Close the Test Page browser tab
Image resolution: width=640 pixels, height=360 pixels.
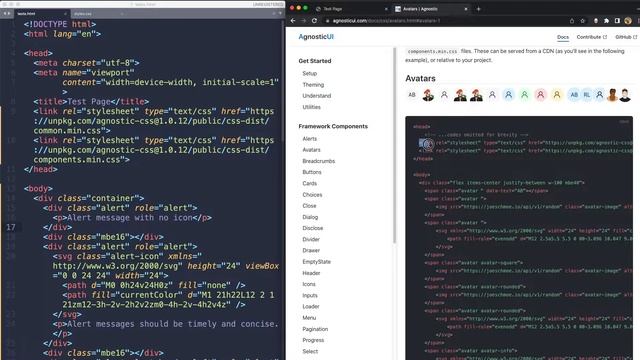click(x=386, y=9)
